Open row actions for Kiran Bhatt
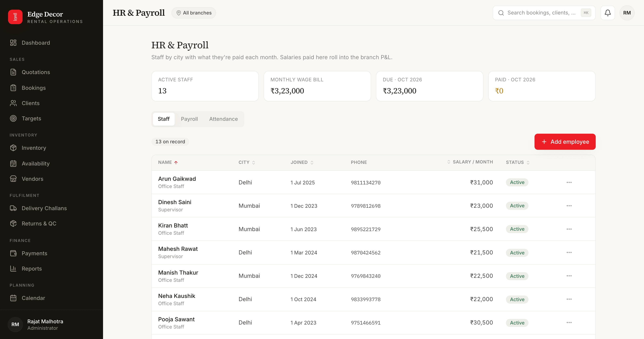This screenshot has height=339, width=644. [x=569, y=229]
